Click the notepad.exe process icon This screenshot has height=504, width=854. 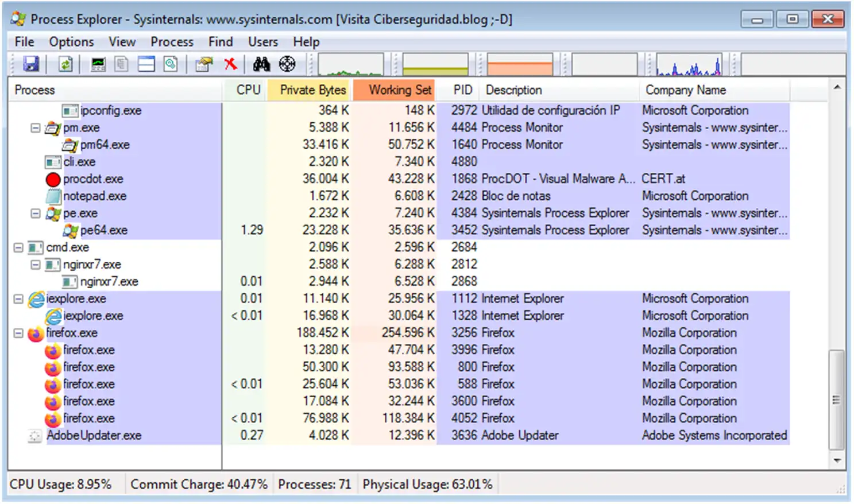53,196
